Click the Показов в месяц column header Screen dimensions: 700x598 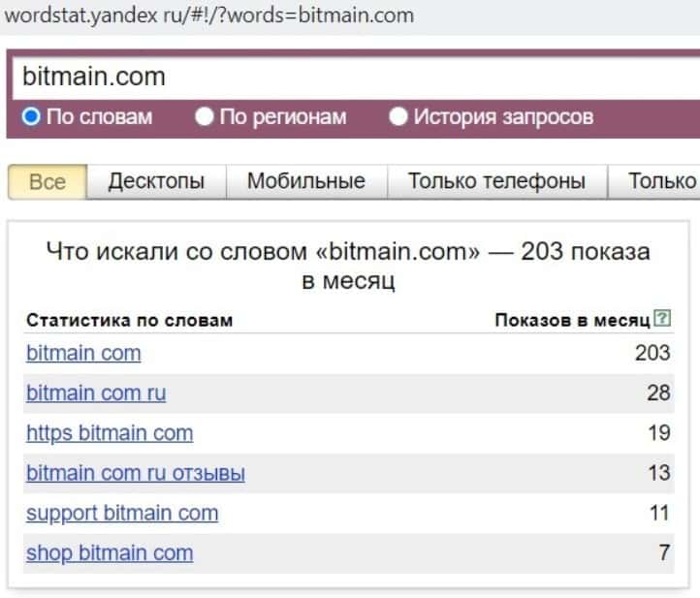pyautogui.click(x=572, y=320)
